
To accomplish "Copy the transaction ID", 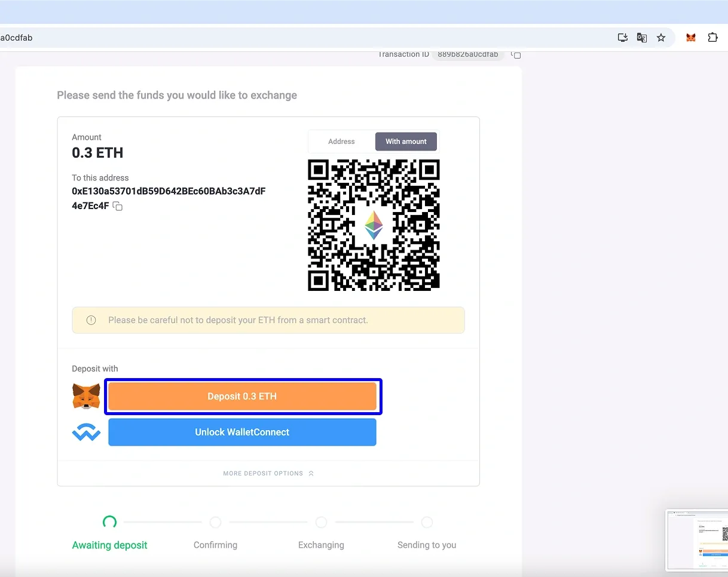I will click(x=516, y=55).
